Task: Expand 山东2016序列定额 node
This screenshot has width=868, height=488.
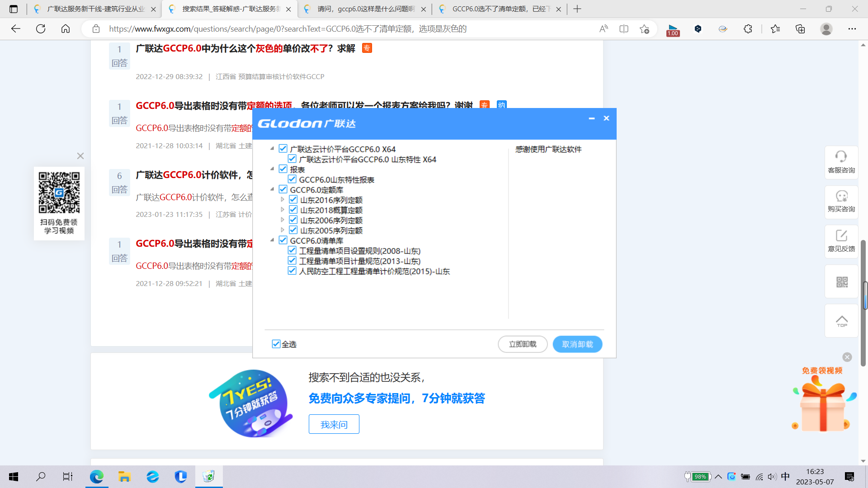Action: (283, 200)
